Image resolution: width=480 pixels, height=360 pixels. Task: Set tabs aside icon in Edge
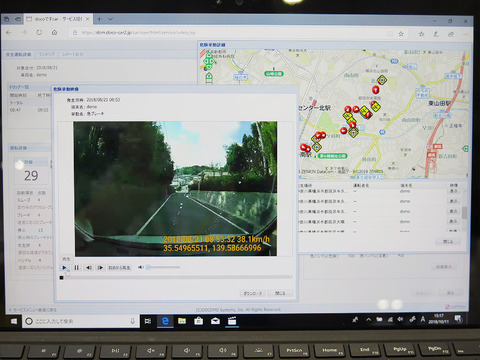18,19
